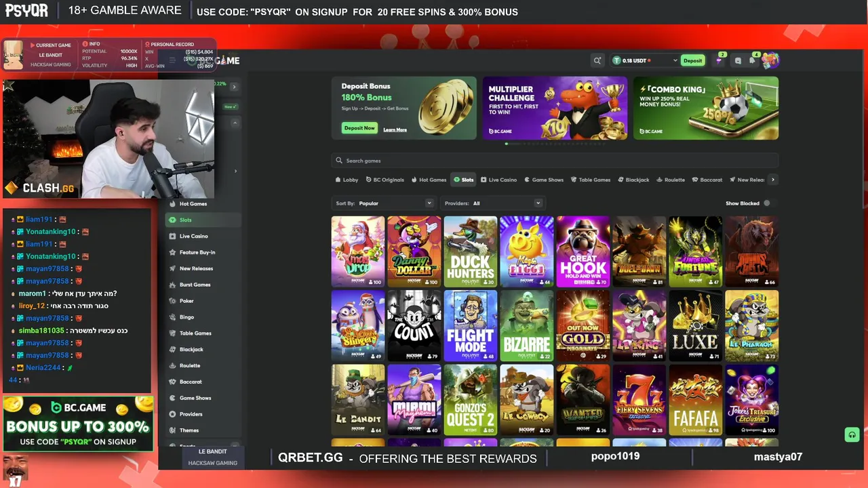Screen dimensions: 868x488
Task: Expand the USDT balance currency dropdown
Action: click(675, 60)
